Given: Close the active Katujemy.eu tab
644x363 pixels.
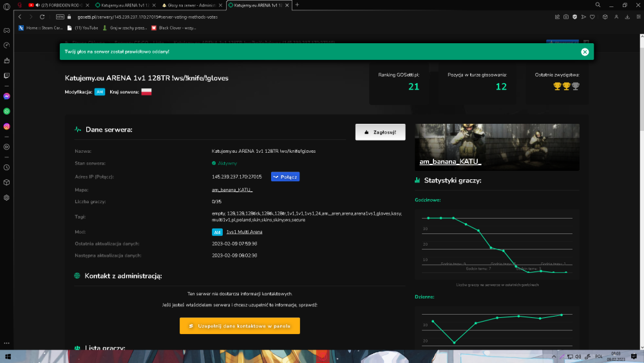Looking at the screenshot, I should 287,5.
